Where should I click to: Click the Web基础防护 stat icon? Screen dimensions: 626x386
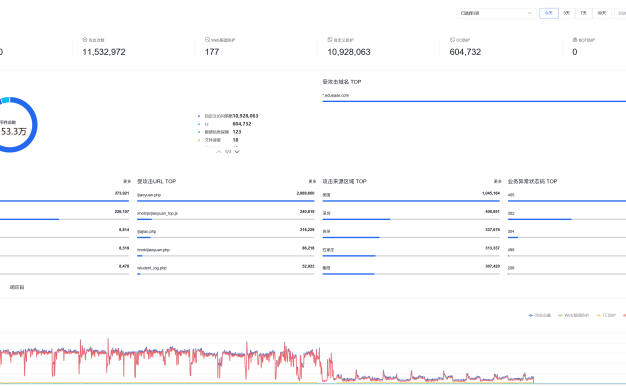click(x=207, y=40)
